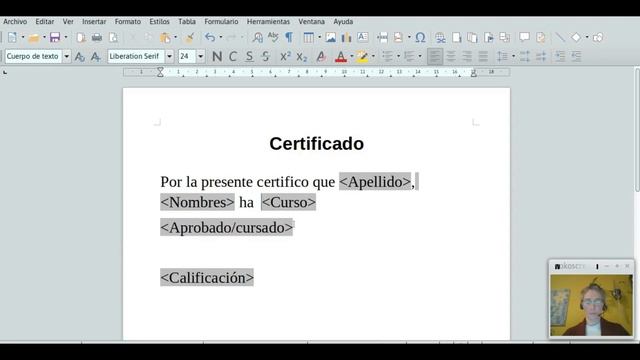Toggle the Draw Functions icon
Image resolution: width=640 pixels, height=360 pixels.
598,38
